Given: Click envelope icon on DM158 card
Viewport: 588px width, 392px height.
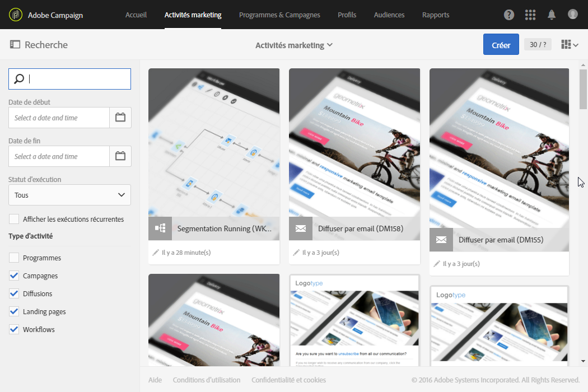Looking at the screenshot, I should [301, 228].
